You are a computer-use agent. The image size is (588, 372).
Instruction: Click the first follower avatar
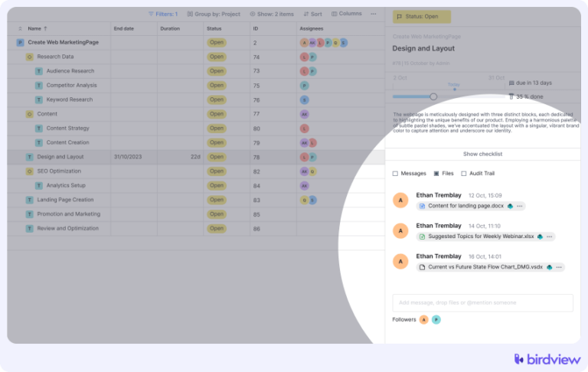coord(423,320)
